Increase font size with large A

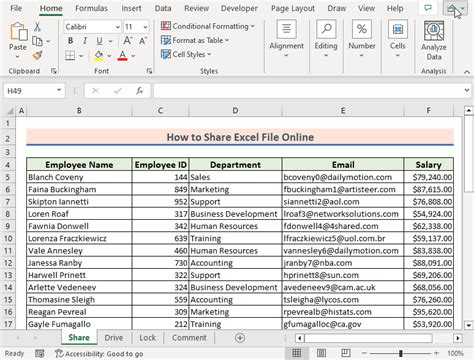click(x=128, y=41)
